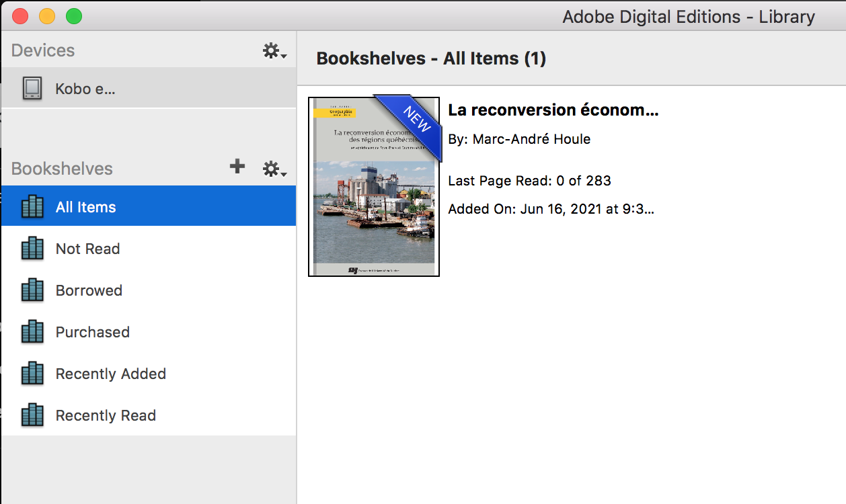Click the Purchased bookshelf icon
Screen dimensions: 846x504
coord(32,332)
